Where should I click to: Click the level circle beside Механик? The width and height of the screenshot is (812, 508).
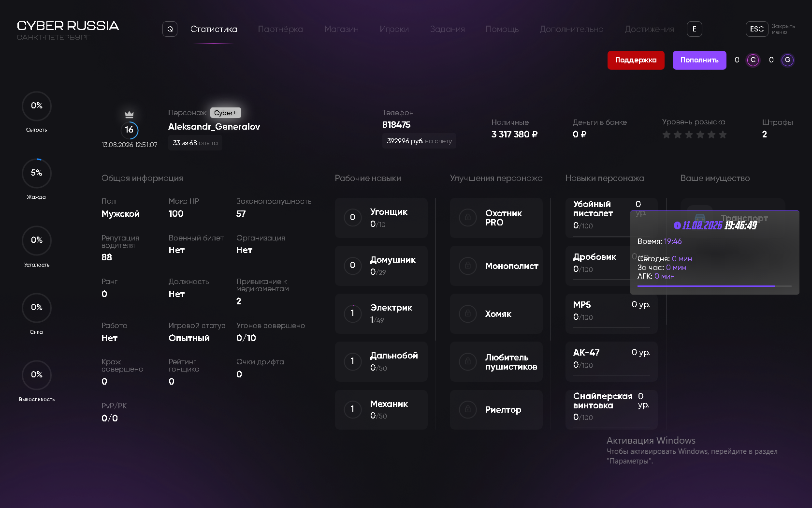click(353, 409)
